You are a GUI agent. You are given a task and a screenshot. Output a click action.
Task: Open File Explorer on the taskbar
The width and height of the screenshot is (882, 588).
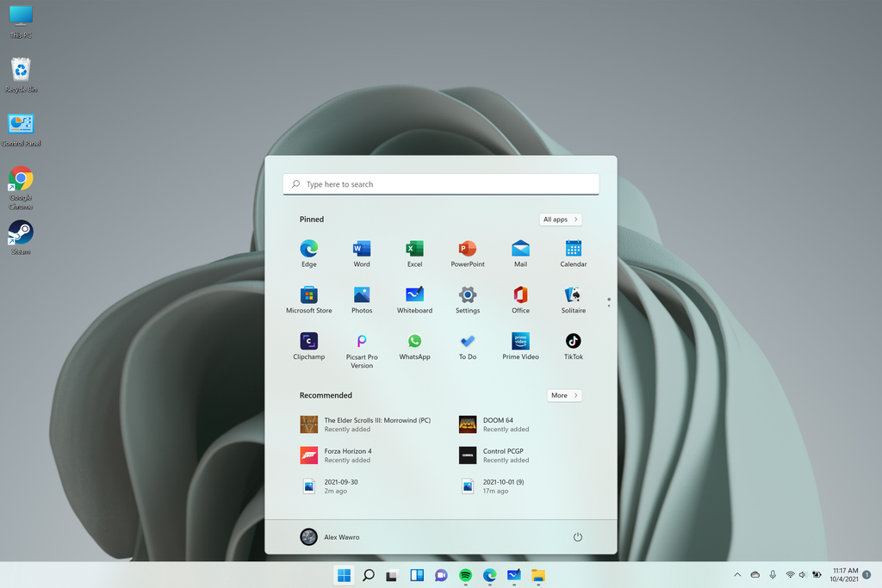[x=538, y=576]
